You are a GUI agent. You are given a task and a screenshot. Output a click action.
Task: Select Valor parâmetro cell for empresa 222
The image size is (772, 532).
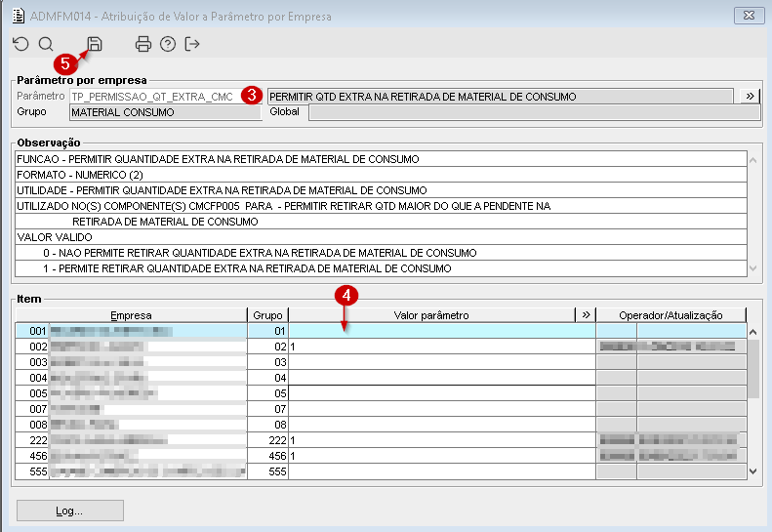click(x=442, y=440)
